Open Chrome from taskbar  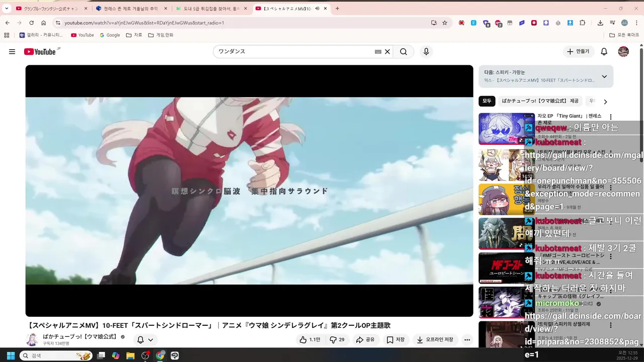(x=160, y=355)
